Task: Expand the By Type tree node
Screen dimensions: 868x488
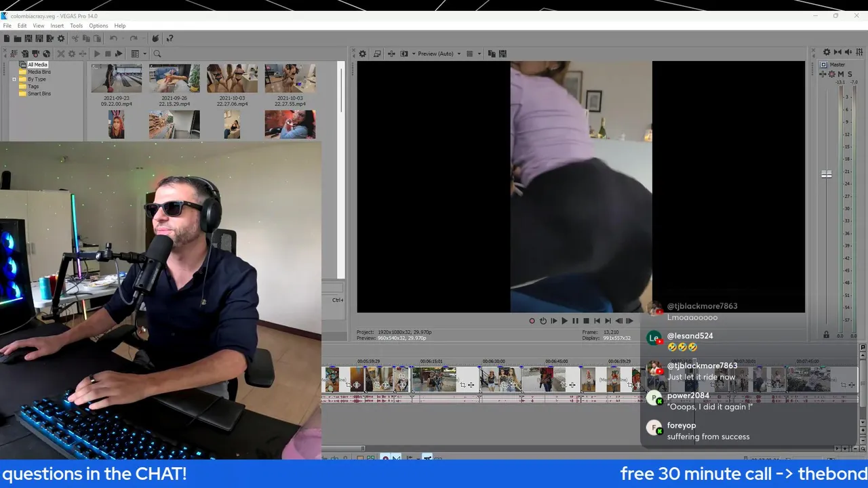Action: coord(14,79)
